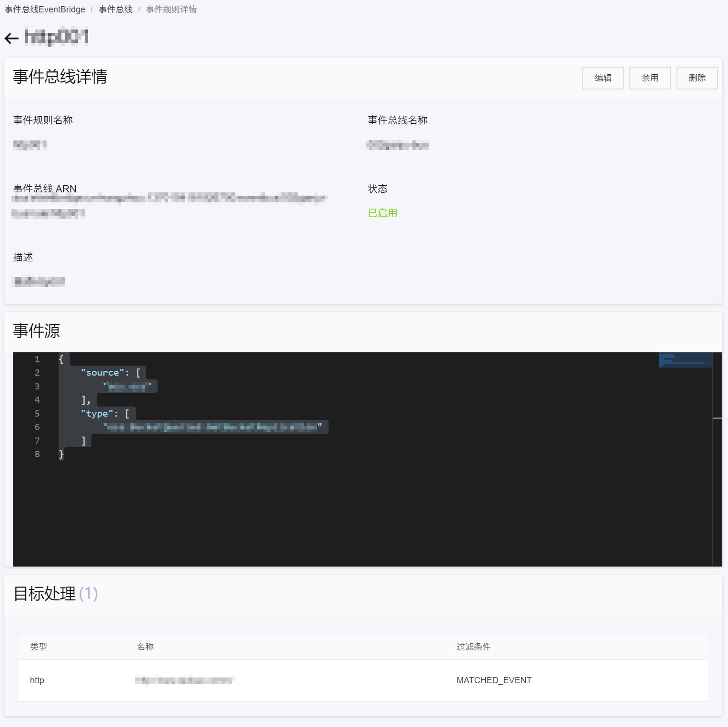The height and width of the screenshot is (727, 728).
Task: Click line number 1 in the editor gutter
Action: pyautogui.click(x=37, y=359)
